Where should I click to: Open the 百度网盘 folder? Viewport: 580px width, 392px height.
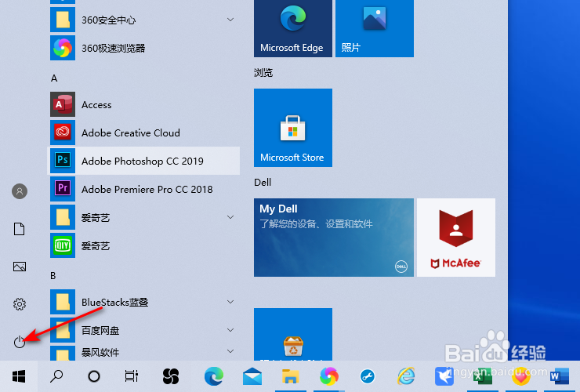pos(143,330)
